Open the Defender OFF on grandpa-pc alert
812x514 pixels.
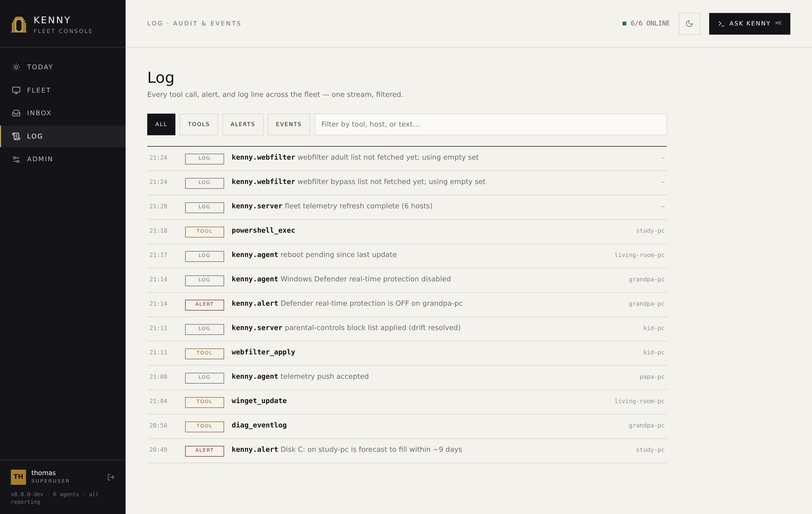pyautogui.click(x=407, y=304)
